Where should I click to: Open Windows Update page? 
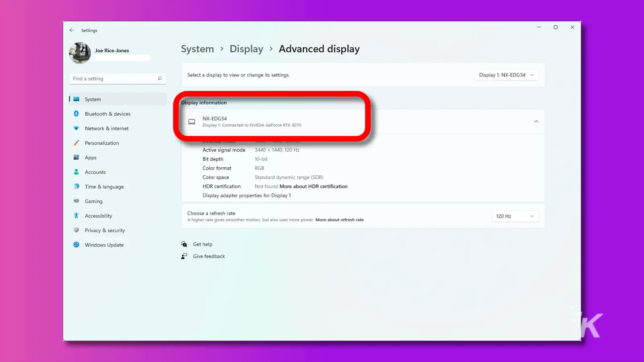coord(118,245)
